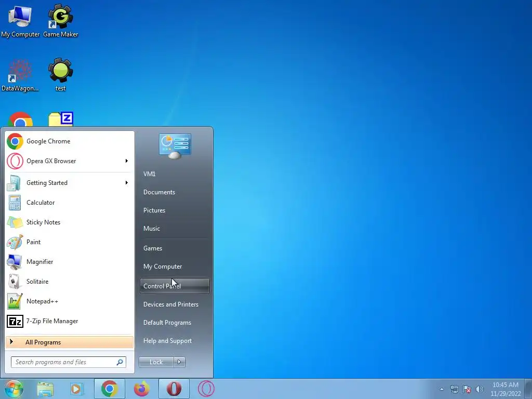Open Game Maker desktop shortcut
This screenshot has width=532, height=399.
coord(61,21)
